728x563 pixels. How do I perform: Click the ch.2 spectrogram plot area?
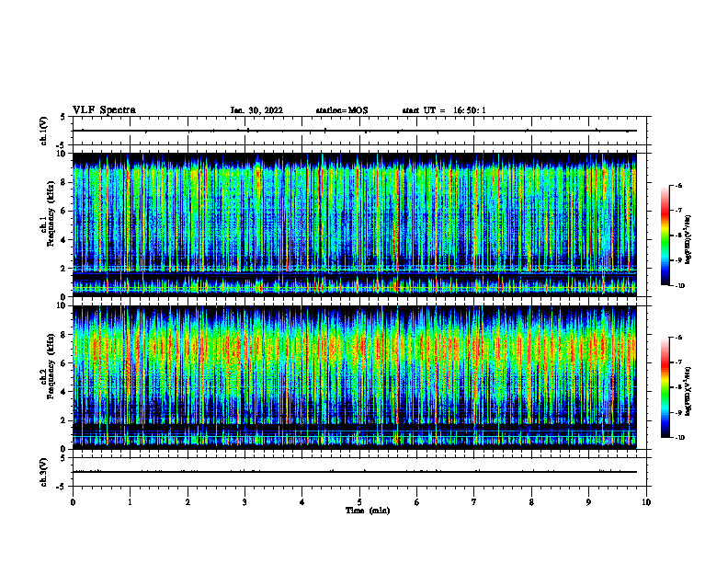[354, 377]
